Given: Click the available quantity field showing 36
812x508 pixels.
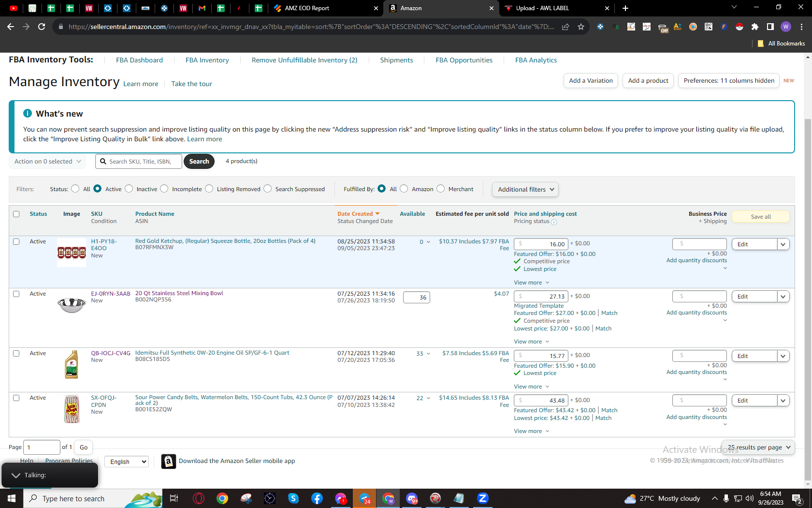Looking at the screenshot, I should click(x=417, y=298).
